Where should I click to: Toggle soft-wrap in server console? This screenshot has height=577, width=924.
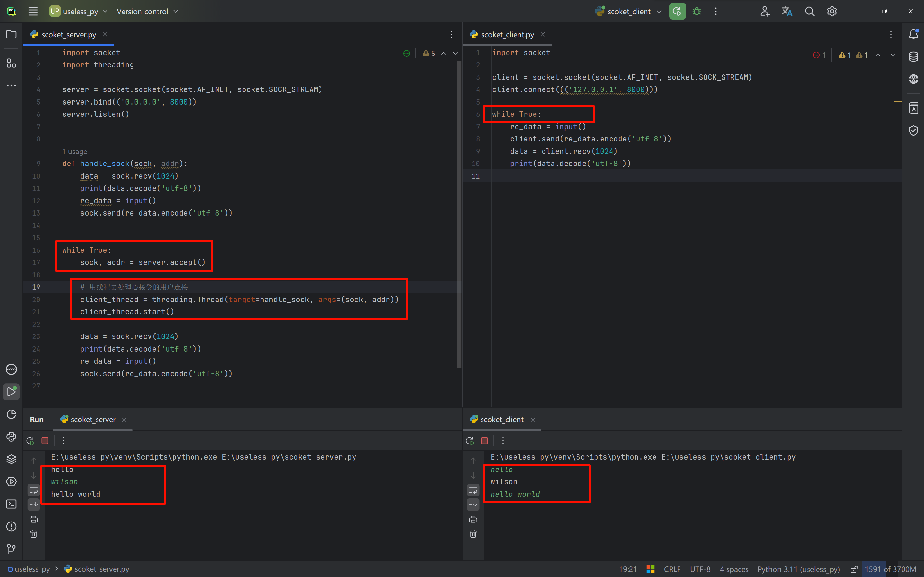[34, 490]
